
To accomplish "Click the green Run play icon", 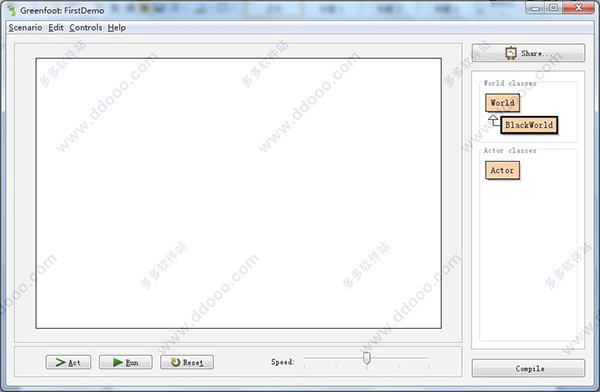I will (x=118, y=362).
